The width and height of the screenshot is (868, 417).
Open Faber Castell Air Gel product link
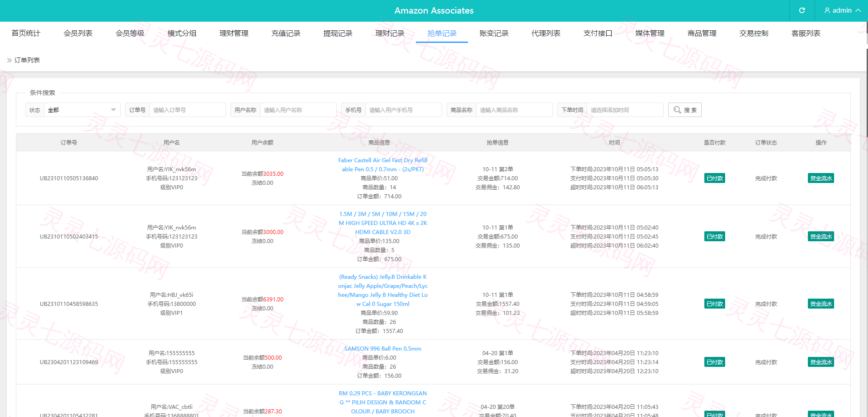coord(382,165)
